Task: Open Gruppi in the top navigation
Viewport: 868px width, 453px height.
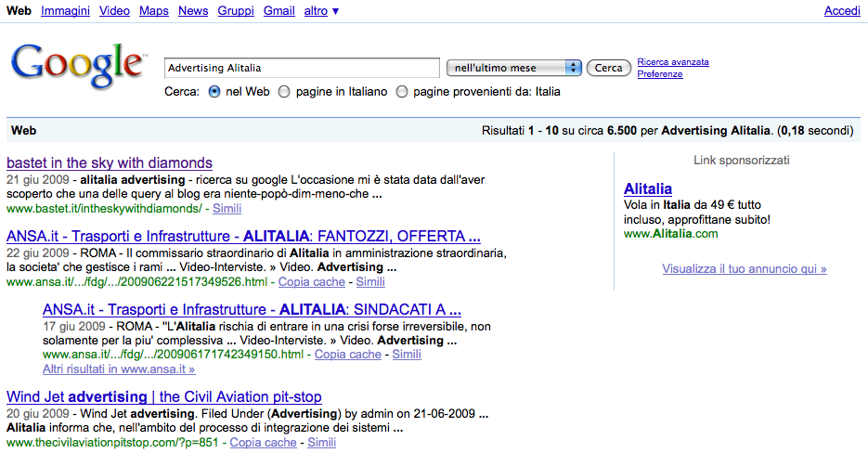Action: pyautogui.click(x=236, y=10)
